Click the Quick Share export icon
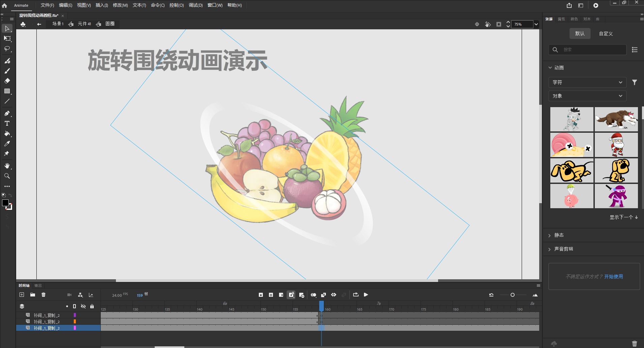 coord(569,5)
